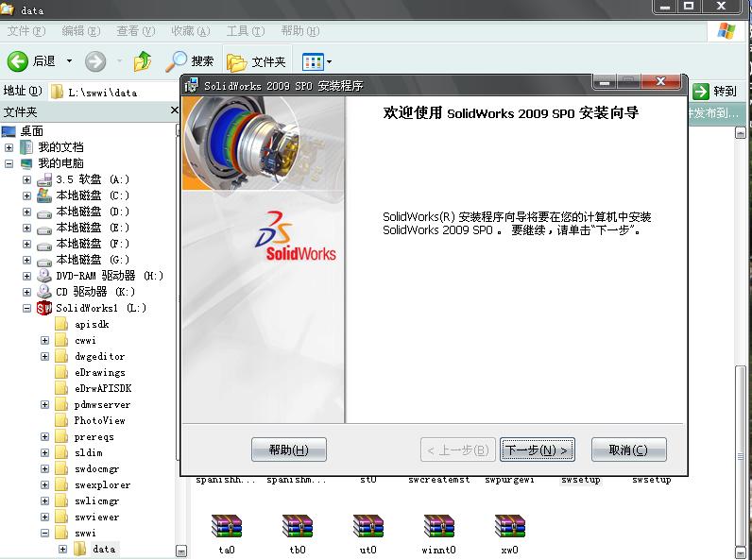Viewport: 752px width, 560px height.
Task: Select the DVD-RAM drive (H:) icon
Action: (x=44, y=276)
